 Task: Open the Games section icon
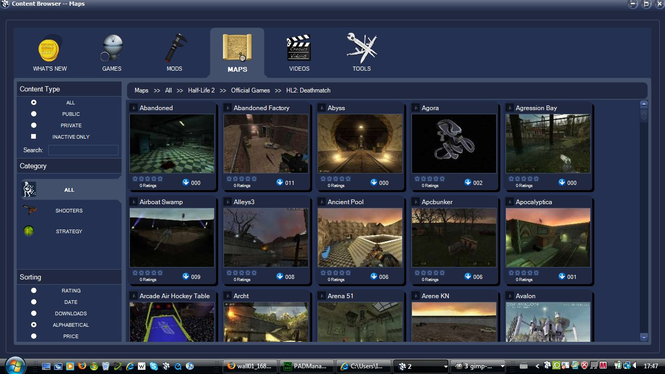point(112,48)
